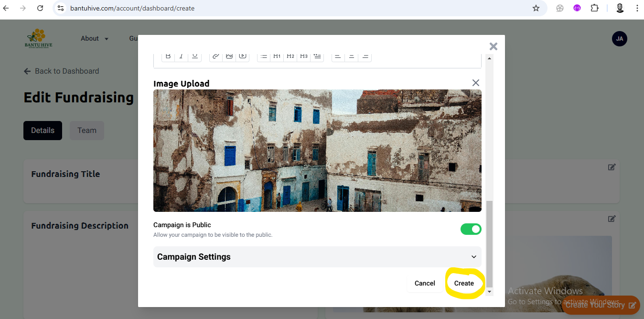The height and width of the screenshot is (319, 644).
Task: Close the campaign modal dialog
Action: pyautogui.click(x=494, y=46)
